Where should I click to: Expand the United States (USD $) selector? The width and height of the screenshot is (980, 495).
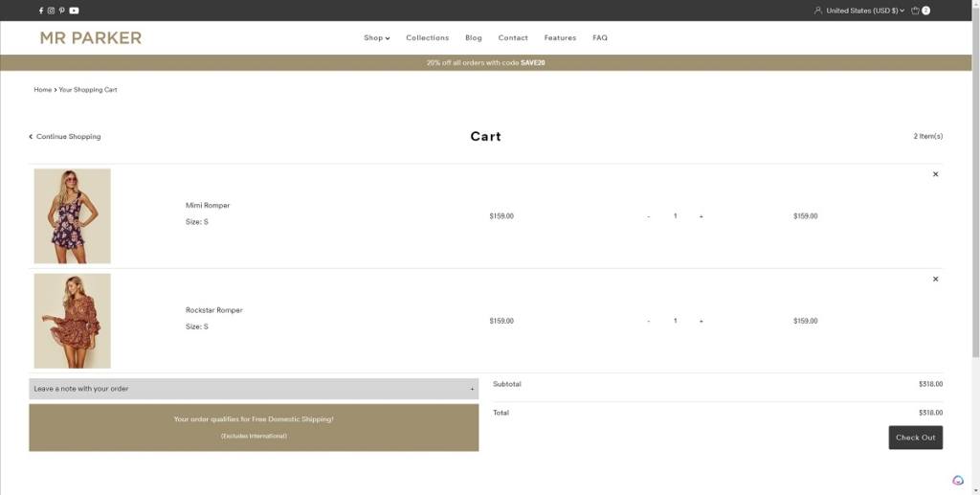pos(864,11)
